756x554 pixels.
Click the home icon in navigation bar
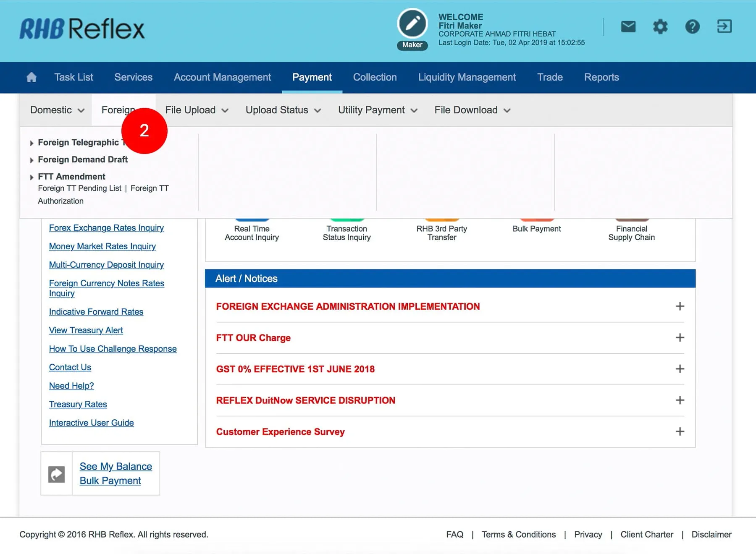(31, 77)
